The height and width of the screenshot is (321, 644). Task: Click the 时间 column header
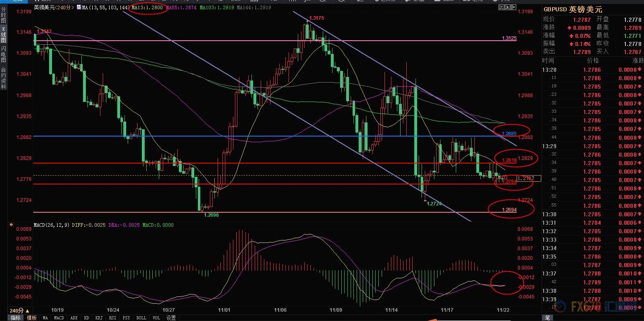[x=548, y=60]
